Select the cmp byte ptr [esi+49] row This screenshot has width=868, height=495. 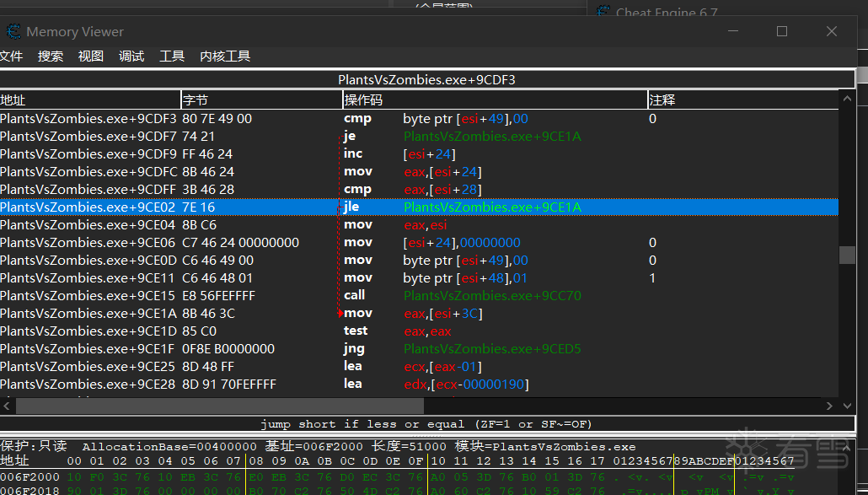tap(419, 119)
